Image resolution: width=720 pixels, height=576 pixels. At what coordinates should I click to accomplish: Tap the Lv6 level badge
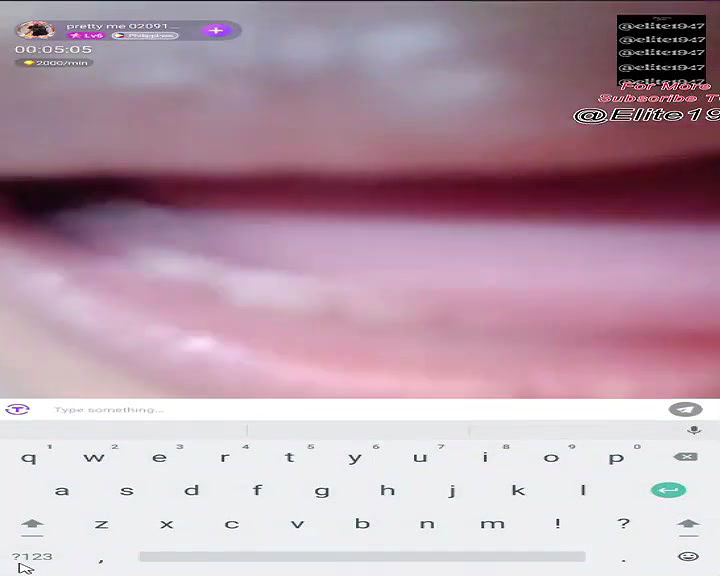click(x=86, y=36)
